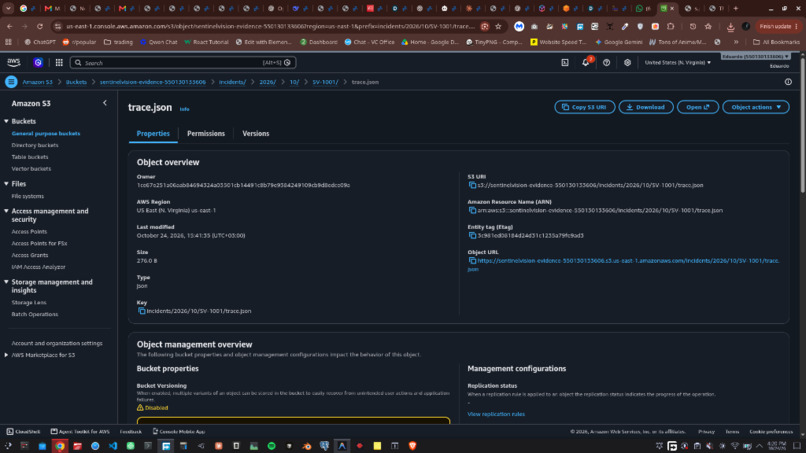Copy the S3 URI value icon

coord(472,185)
